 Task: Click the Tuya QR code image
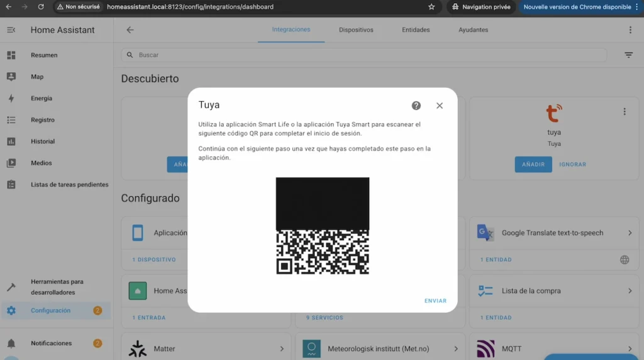click(x=323, y=226)
